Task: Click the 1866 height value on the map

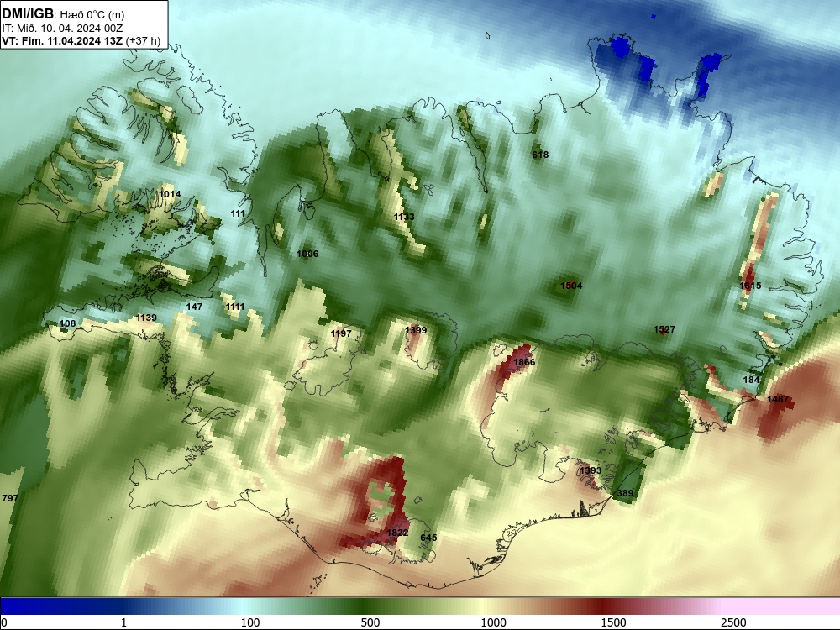Action: point(524,362)
